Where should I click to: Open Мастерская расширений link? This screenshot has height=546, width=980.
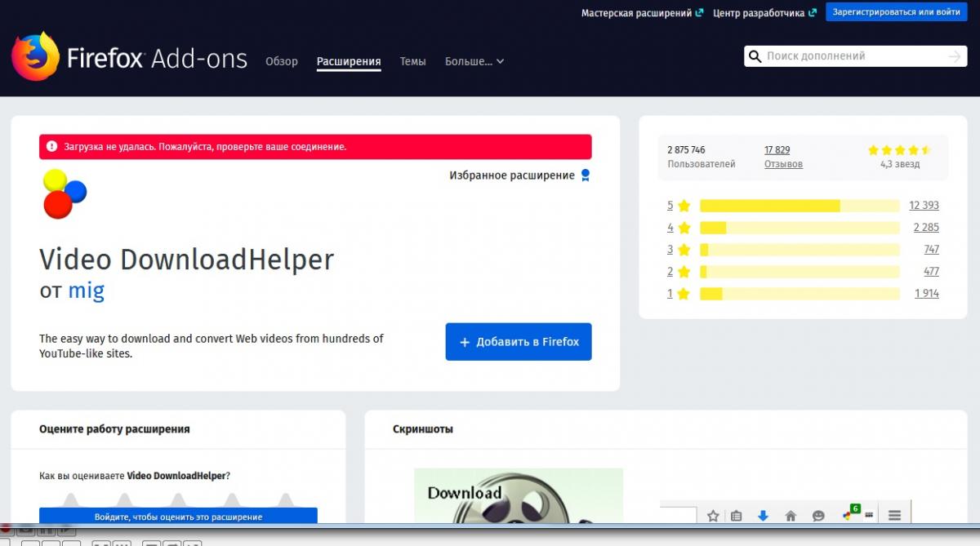click(642, 13)
